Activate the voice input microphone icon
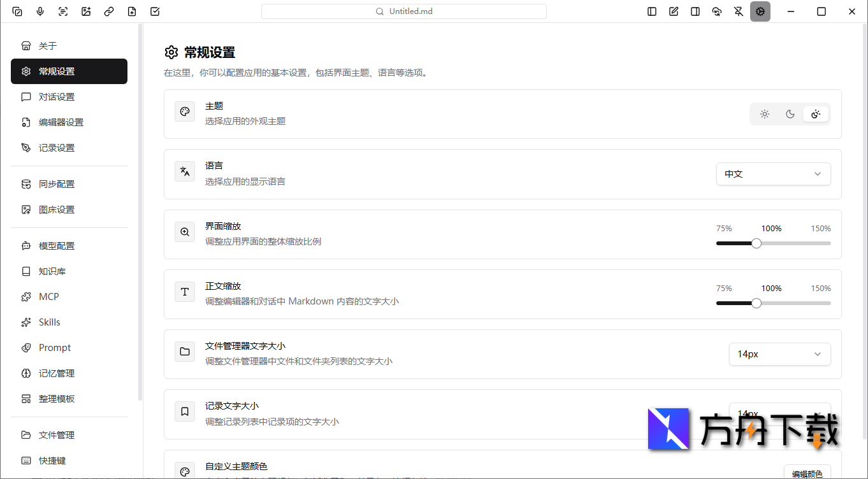The width and height of the screenshot is (868, 479). click(40, 11)
